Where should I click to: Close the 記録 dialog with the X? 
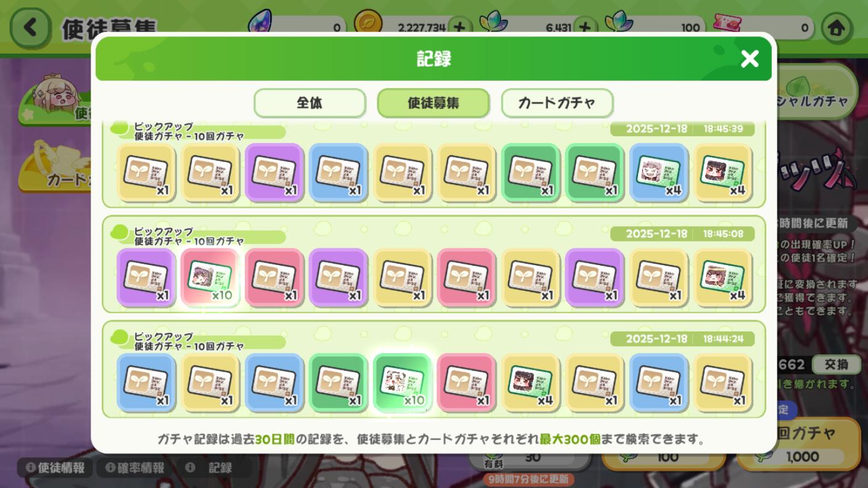(x=750, y=59)
